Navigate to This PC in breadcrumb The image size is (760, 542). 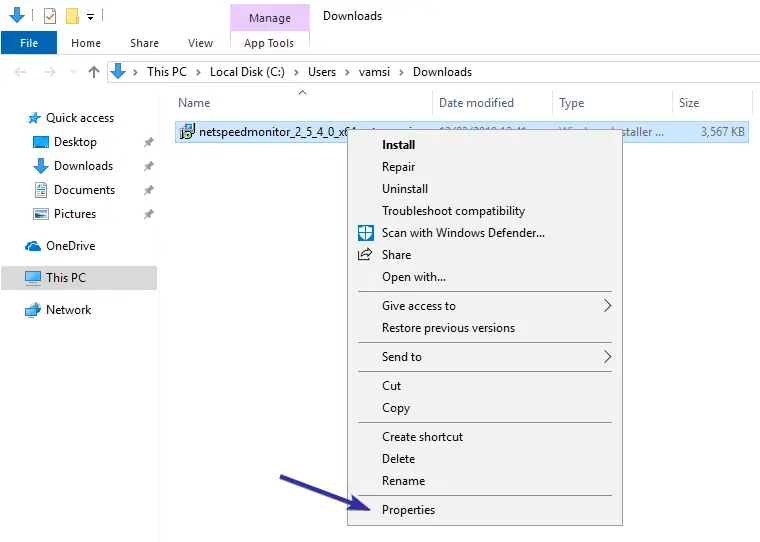tap(167, 72)
